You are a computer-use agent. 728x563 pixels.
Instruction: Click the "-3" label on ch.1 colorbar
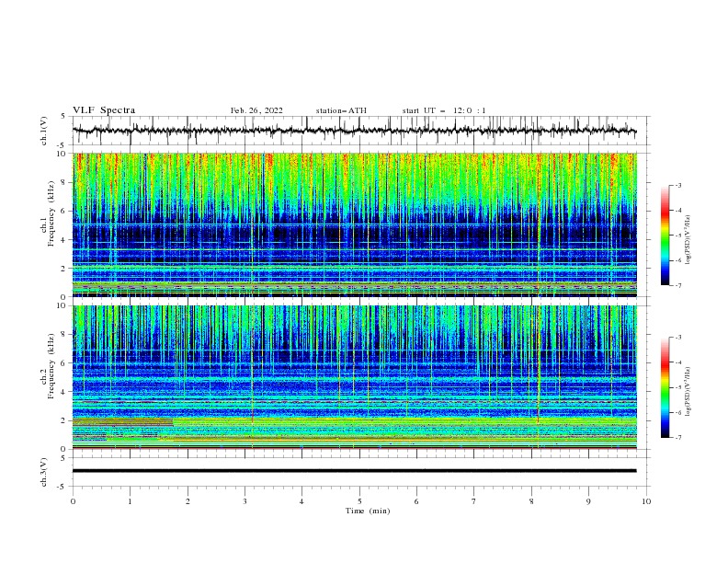click(x=678, y=185)
